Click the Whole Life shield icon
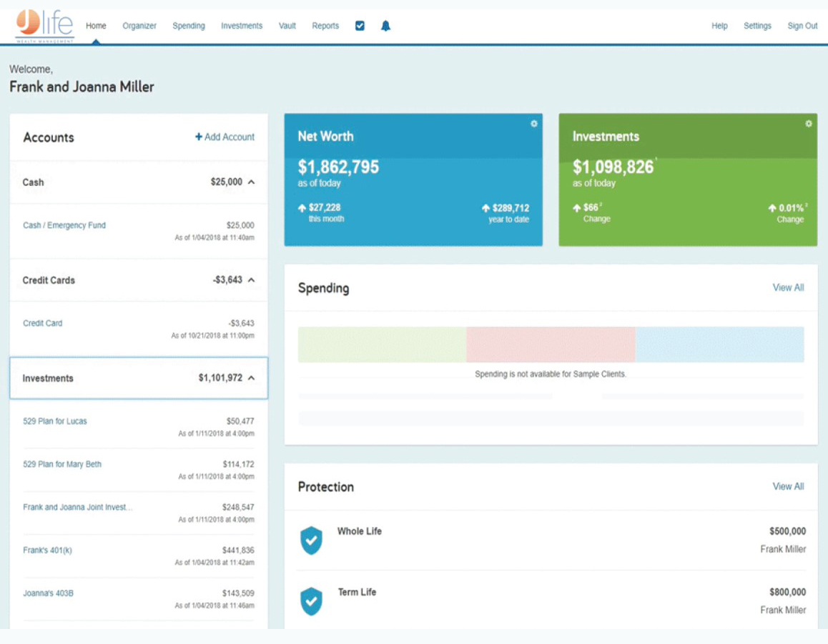Viewport: 828px width, 644px height. pos(311,540)
